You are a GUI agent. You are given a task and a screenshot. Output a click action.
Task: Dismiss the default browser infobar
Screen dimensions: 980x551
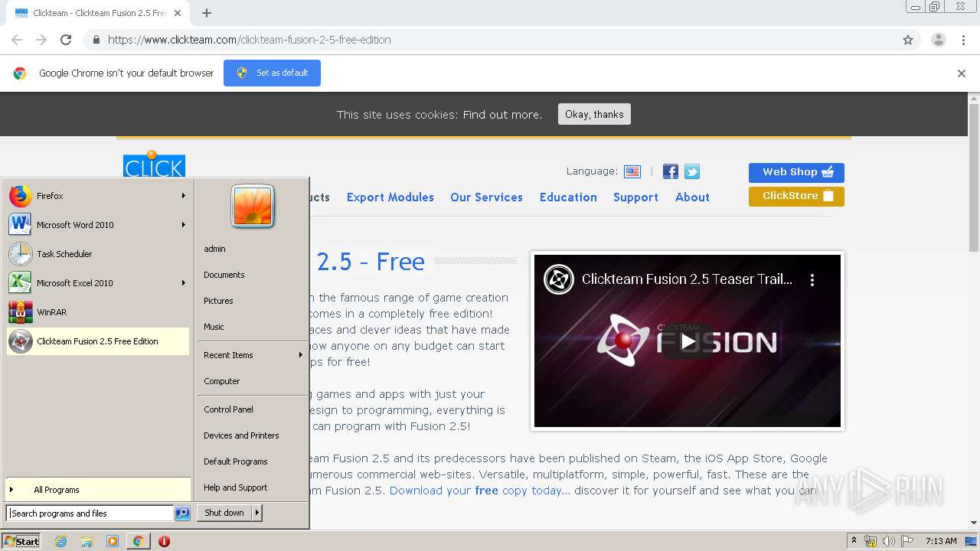coord(962,73)
